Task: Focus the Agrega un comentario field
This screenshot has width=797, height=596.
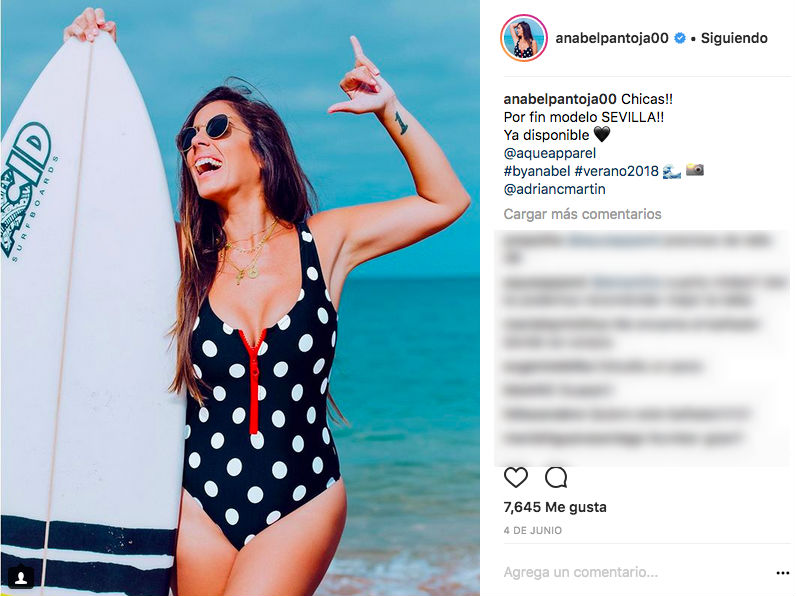Action: point(635,573)
